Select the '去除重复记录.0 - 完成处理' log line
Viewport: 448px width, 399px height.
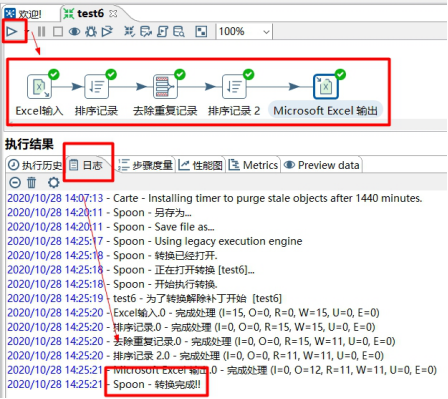point(201,342)
